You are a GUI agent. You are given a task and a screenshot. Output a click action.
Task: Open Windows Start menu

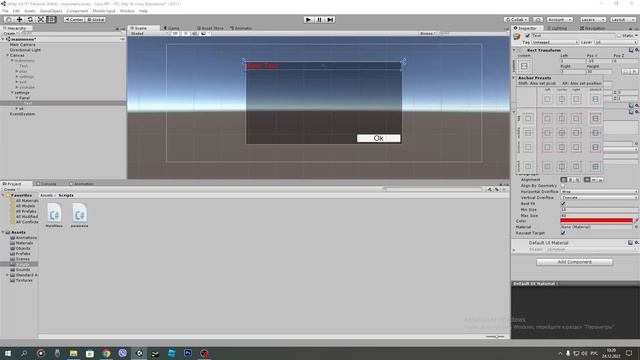[x=7, y=353]
